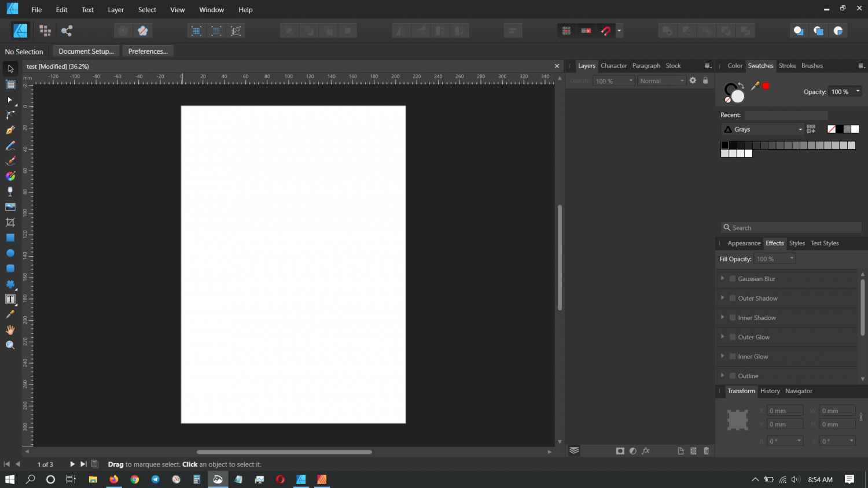
Task: Expand the Inner Glow effect settings
Action: click(x=722, y=356)
